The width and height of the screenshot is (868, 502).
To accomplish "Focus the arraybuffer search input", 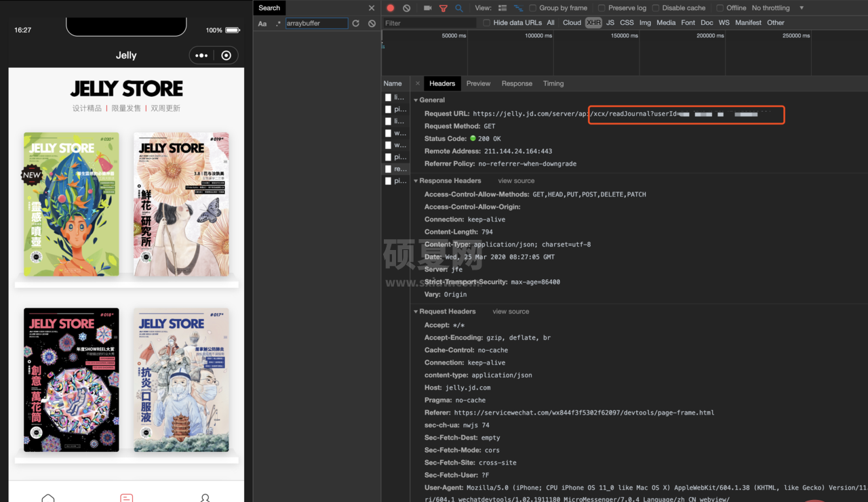I will point(316,23).
